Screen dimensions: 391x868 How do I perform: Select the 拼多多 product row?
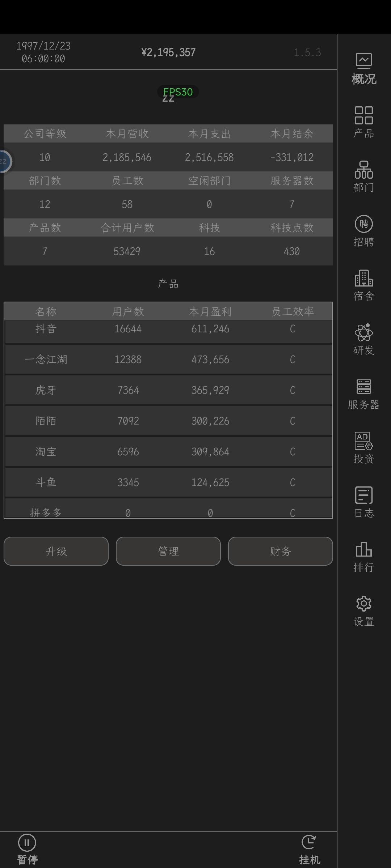click(168, 508)
